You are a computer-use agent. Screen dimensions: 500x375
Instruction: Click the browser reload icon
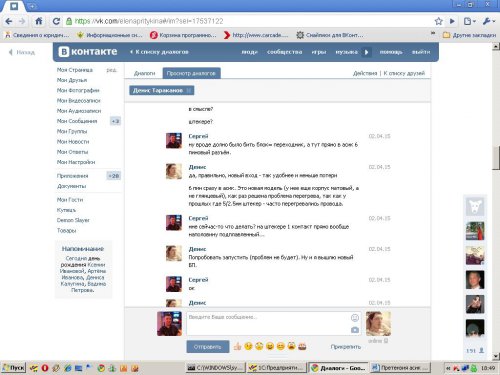[56, 21]
